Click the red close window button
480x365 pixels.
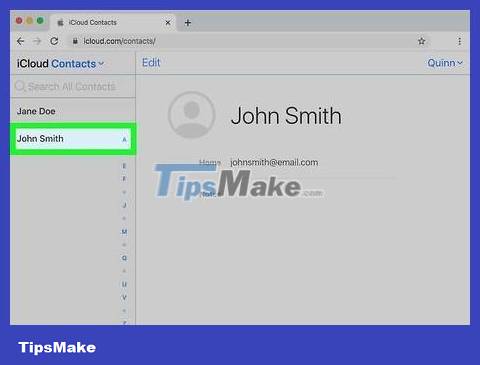[19, 21]
